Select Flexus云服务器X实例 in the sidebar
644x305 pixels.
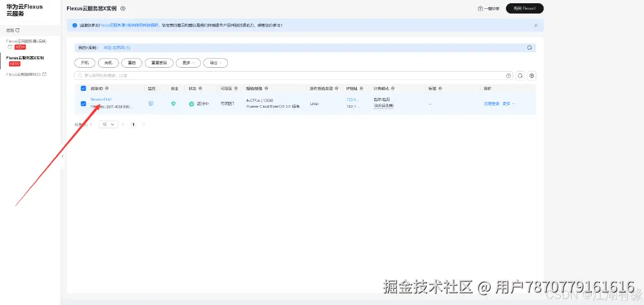25,58
